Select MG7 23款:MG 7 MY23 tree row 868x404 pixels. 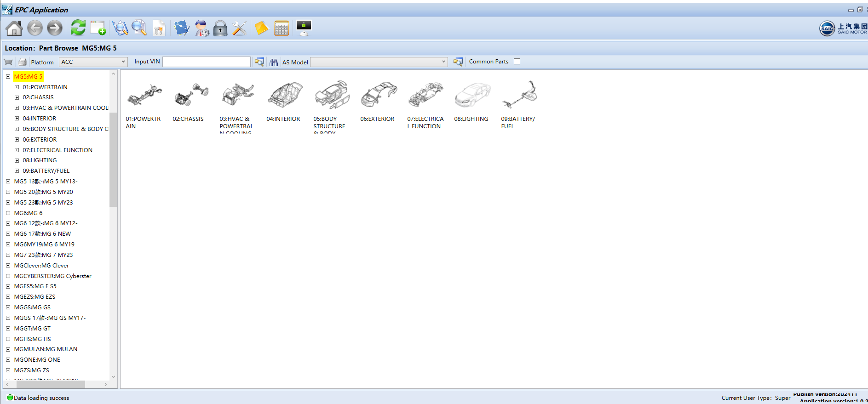coord(43,255)
